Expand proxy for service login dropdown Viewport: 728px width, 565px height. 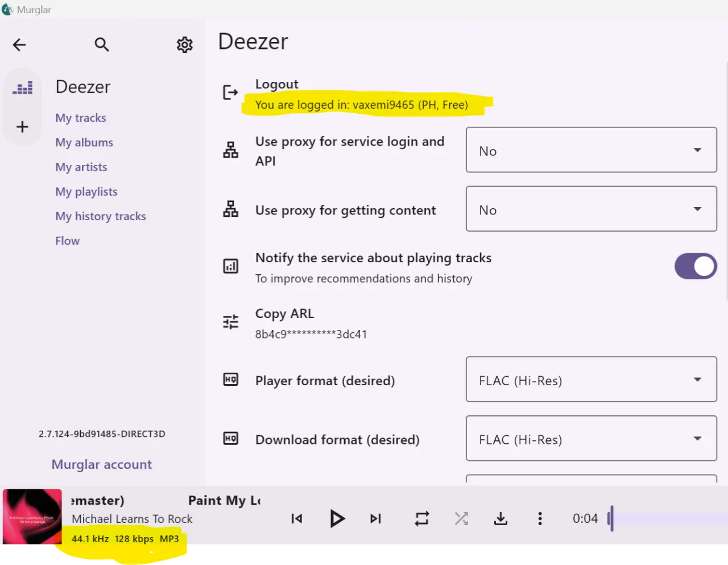(591, 150)
